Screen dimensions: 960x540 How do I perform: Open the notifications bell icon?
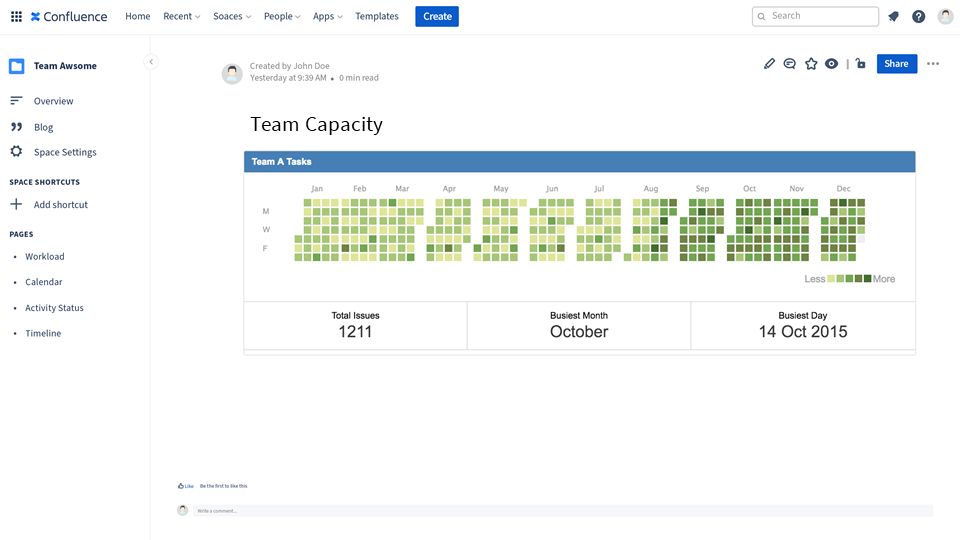(x=894, y=17)
